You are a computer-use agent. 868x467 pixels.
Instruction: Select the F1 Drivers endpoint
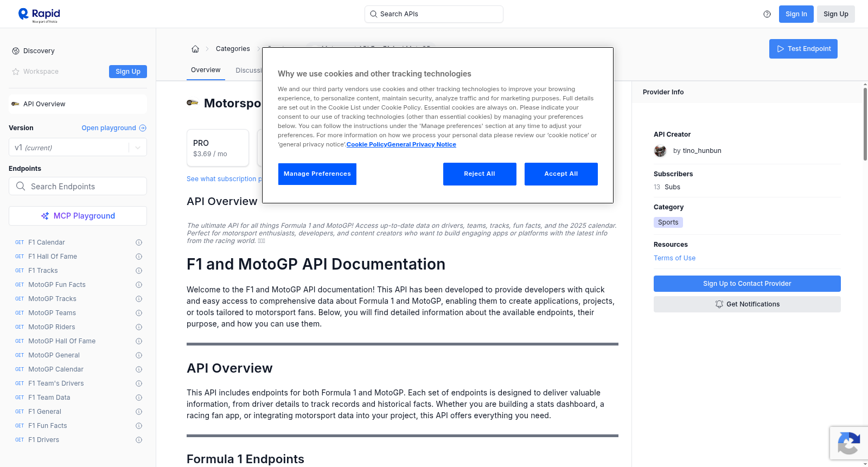[x=43, y=440]
